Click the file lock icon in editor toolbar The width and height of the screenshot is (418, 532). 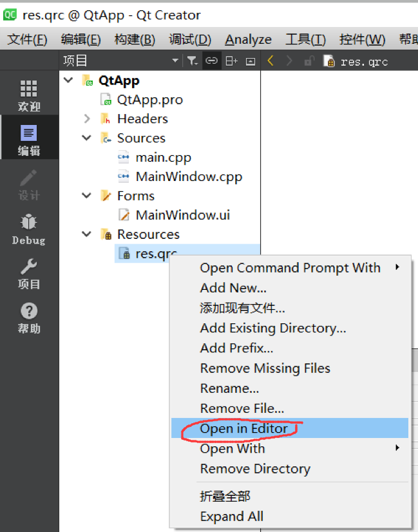click(x=309, y=61)
